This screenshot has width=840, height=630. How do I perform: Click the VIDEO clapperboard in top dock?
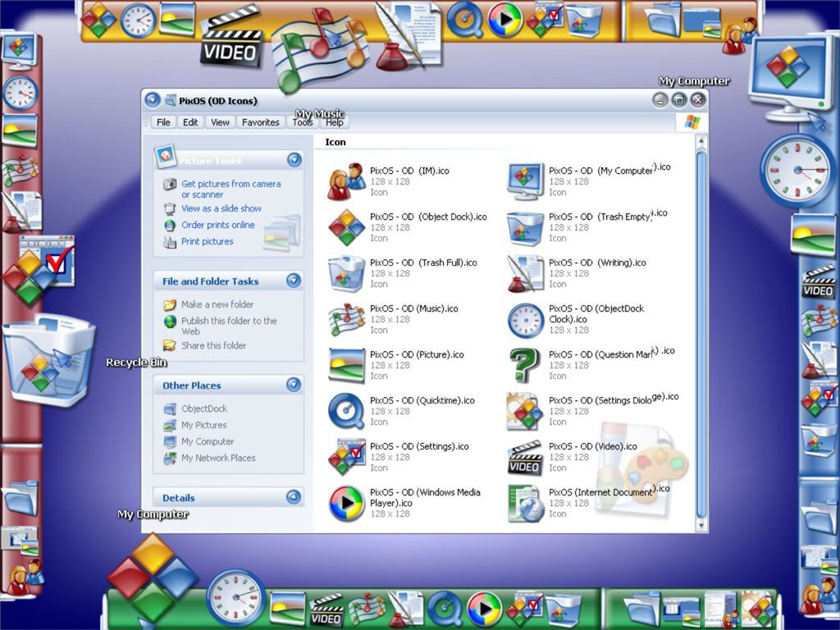232,36
